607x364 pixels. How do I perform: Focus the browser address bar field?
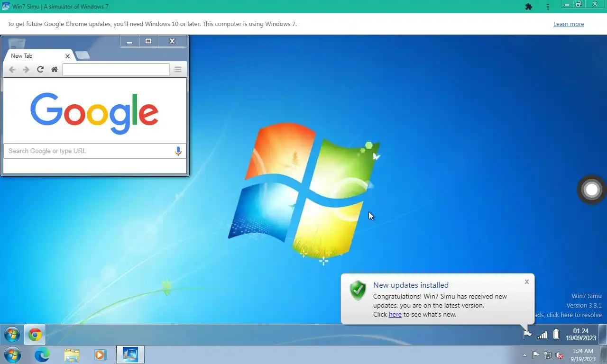pos(116,70)
